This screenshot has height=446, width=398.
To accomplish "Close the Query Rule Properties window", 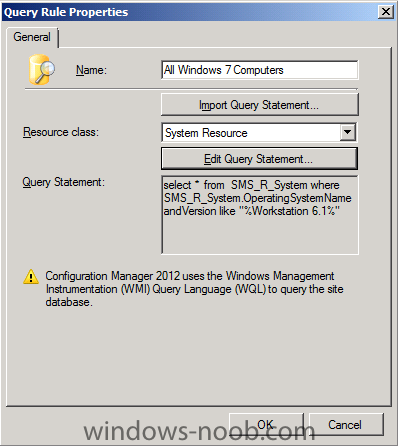I will [386, 12].
